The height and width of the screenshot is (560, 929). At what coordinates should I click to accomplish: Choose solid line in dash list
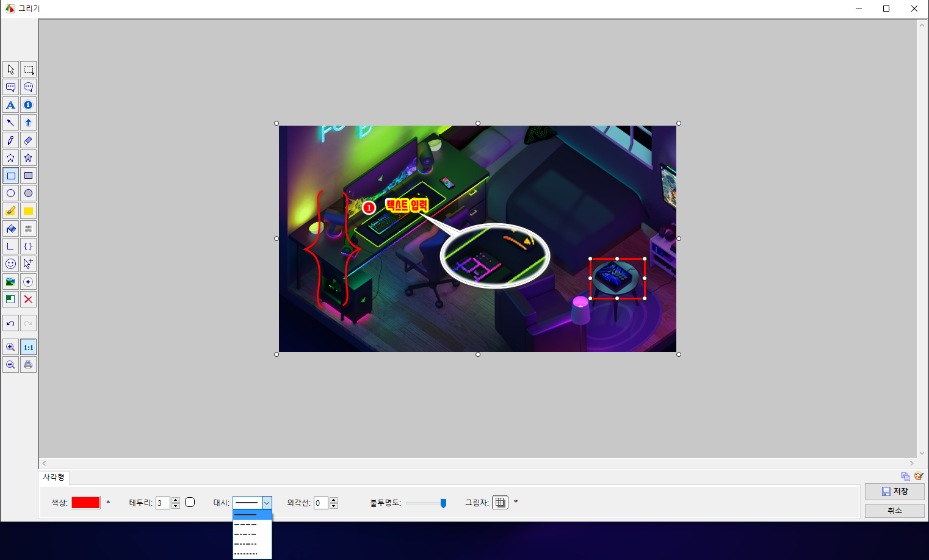click(252, 515)
